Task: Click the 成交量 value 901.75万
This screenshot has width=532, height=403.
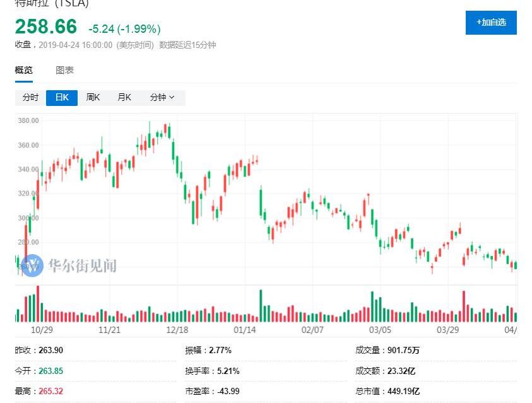Action: tap(403, 350)
